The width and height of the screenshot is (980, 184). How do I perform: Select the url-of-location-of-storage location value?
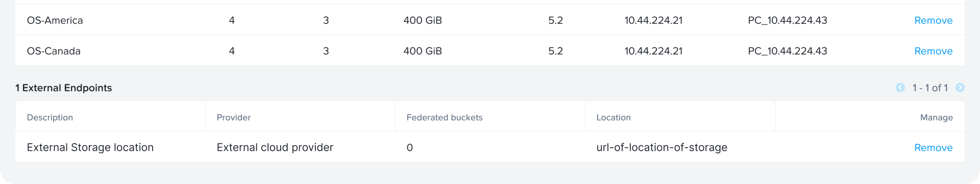(662, 148)
